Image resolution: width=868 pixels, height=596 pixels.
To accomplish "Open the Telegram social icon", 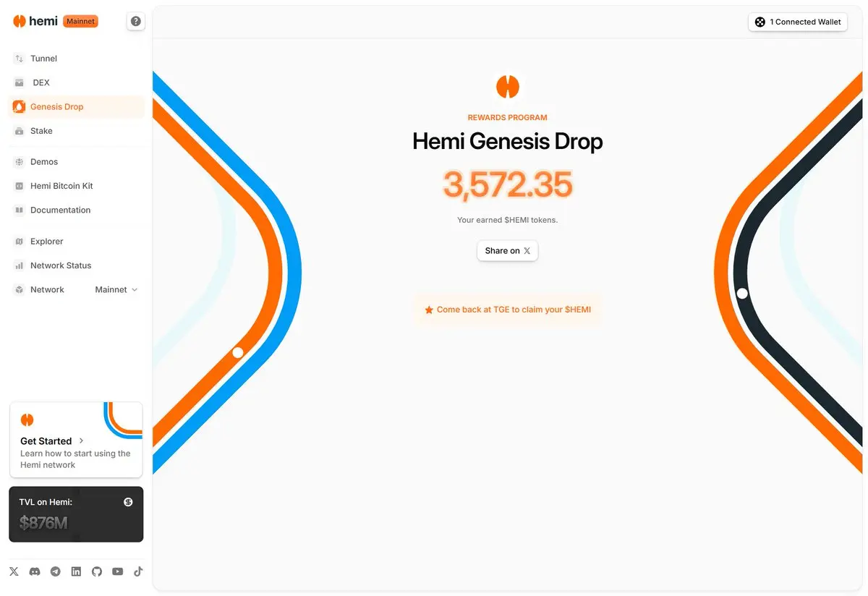I will (x=55, y=571).
